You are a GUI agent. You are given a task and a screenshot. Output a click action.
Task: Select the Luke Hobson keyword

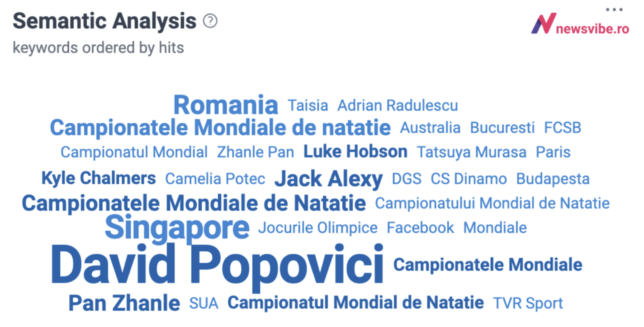tap(355, 152)
